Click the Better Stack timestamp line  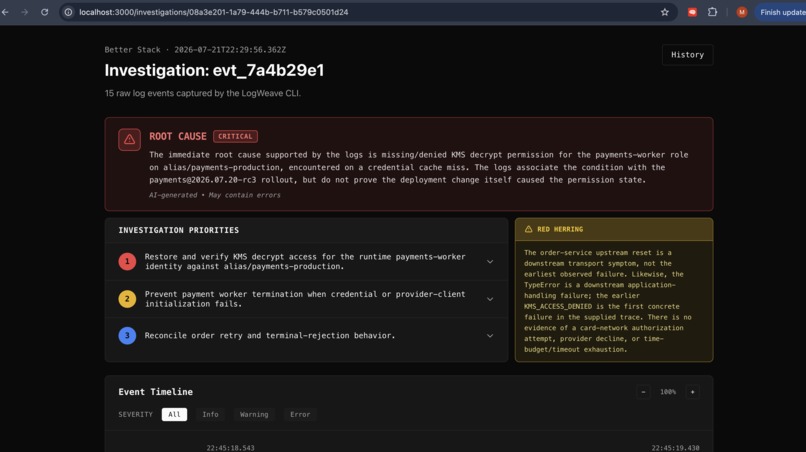coord(195,50)
